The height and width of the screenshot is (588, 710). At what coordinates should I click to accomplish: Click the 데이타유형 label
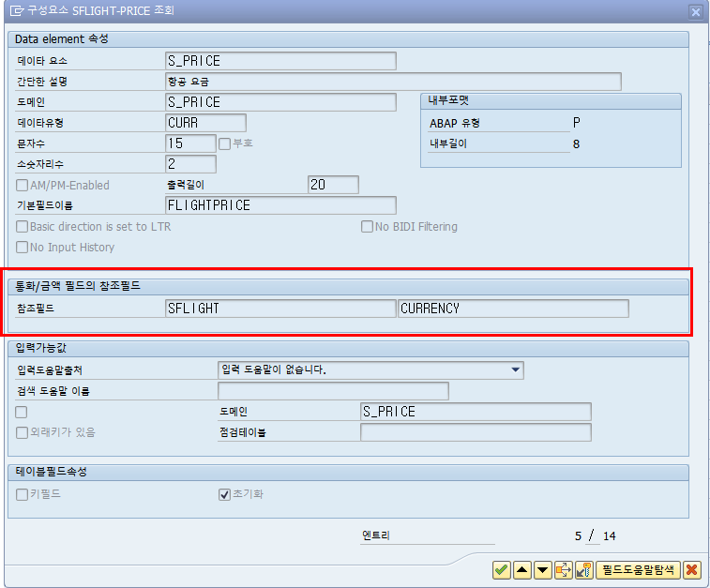pyautogui.click(x=39, y=123)
